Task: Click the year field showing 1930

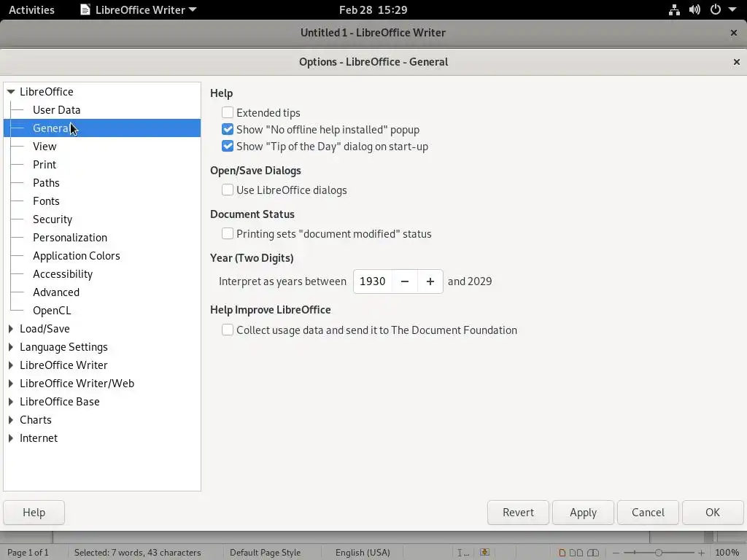Action: tap(373, 281)
